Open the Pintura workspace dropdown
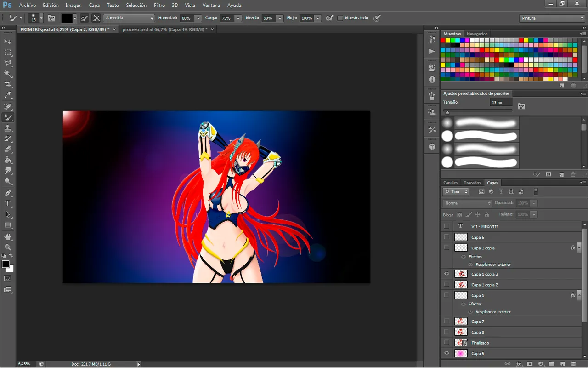This screenshot has width=588, height=368. (552, 18)
